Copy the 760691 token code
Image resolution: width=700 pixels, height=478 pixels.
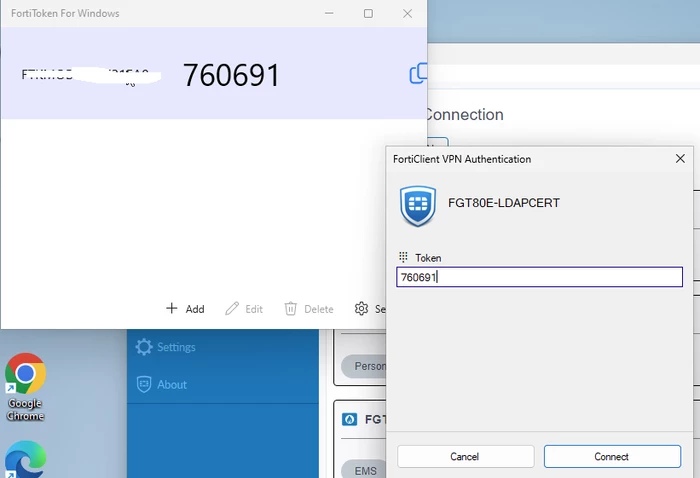[x=418, y=74]
